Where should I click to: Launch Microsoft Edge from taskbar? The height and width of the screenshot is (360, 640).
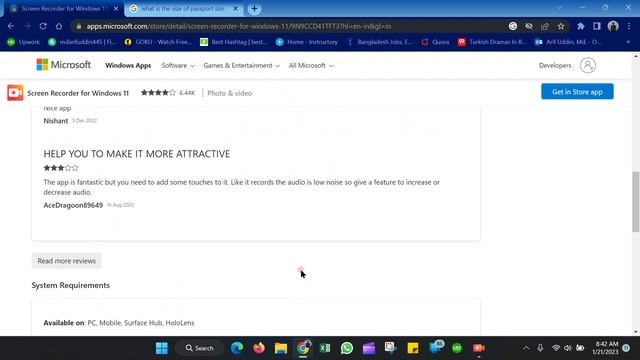pyautogui.click(x=237, y=348)
